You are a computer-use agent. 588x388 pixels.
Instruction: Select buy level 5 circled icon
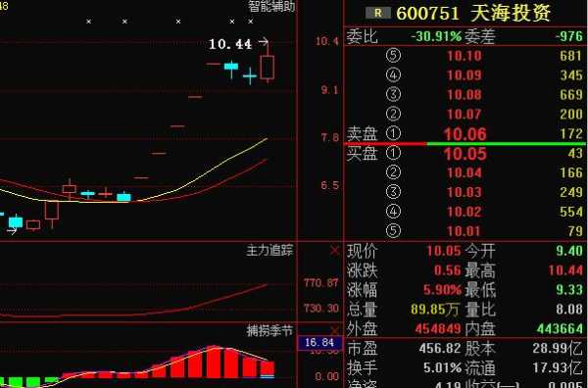[393, 230]
